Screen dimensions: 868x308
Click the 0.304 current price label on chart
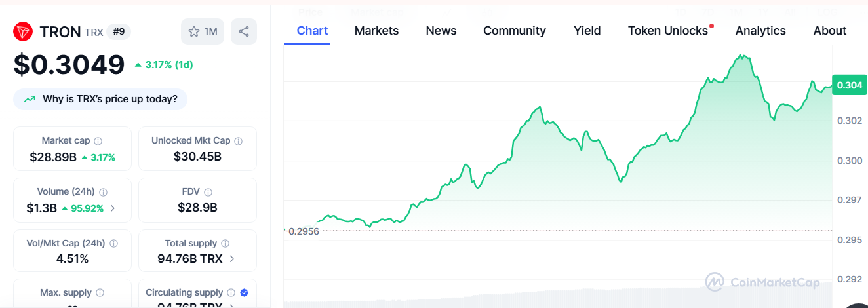coord(850,85)
